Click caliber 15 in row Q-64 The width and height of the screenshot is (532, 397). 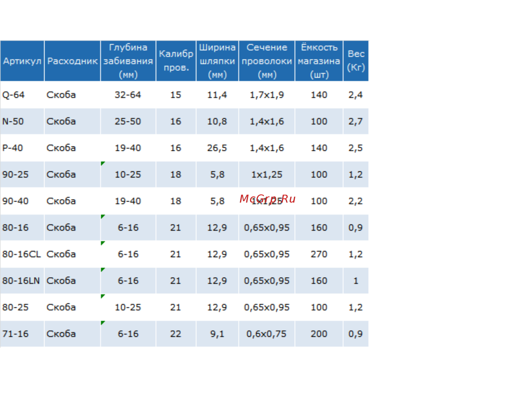pos(176,95)
